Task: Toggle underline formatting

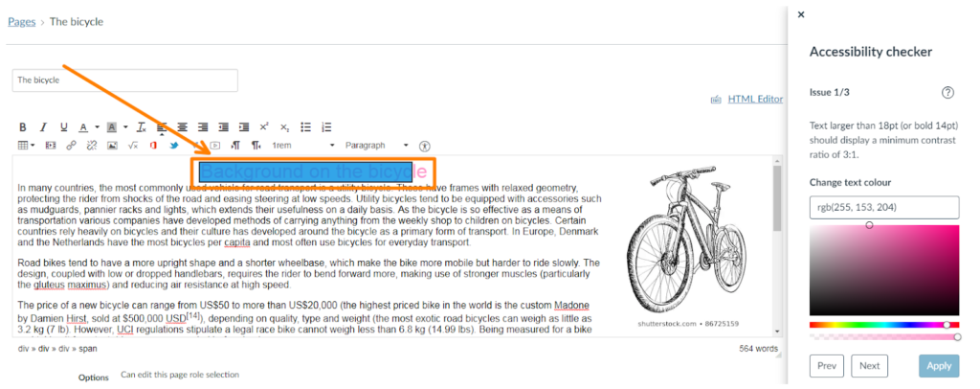Action: 64,127
